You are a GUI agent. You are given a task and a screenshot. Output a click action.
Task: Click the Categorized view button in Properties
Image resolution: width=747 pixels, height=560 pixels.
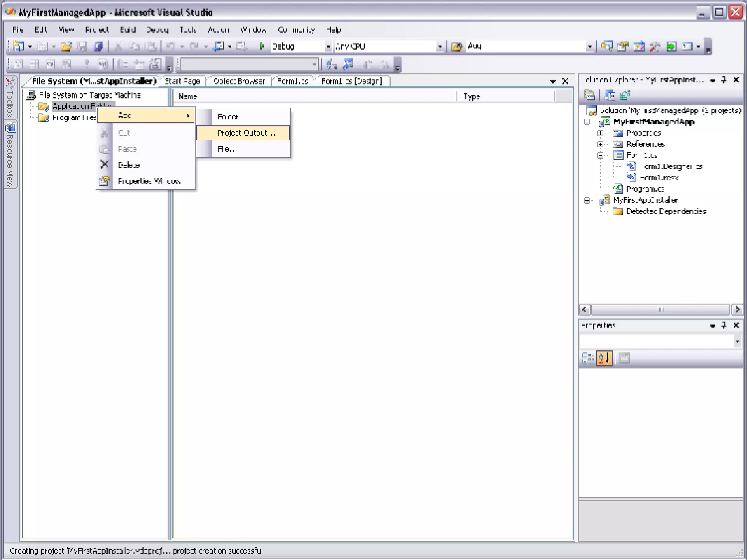point(588,358)
